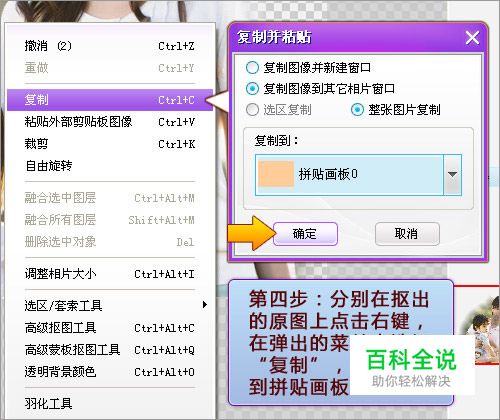
Task: Choose 透明背景颜色 menu item
Action: (x=110, y=372)
